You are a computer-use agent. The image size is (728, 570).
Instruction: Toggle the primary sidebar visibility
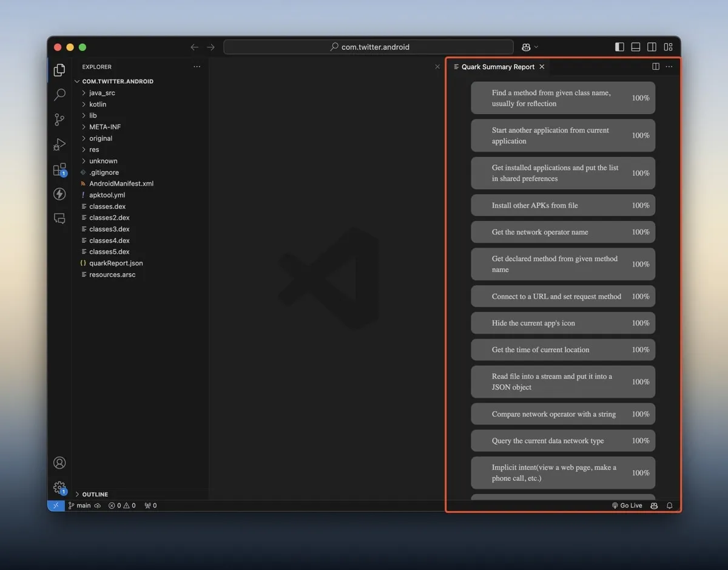click(619, 47)
